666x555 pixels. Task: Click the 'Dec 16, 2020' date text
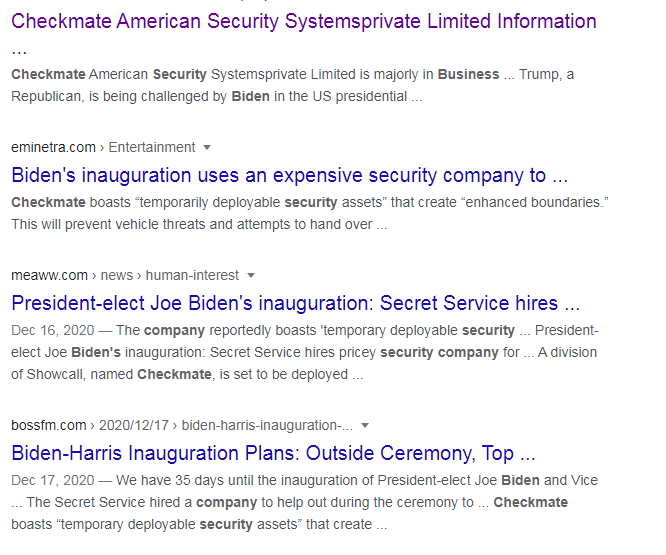(x=53, y=330)
